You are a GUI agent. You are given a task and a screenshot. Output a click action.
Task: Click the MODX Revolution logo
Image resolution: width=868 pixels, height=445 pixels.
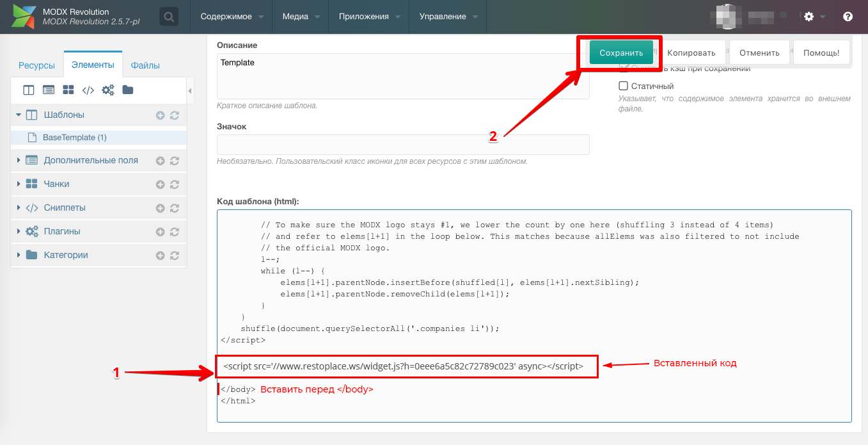(x=24, y=17)
